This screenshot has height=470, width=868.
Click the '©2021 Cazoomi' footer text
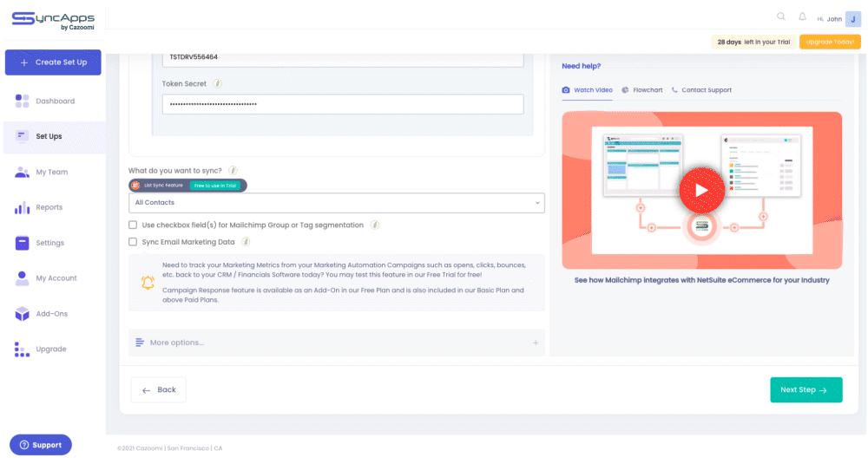click(x=170, y=448)
